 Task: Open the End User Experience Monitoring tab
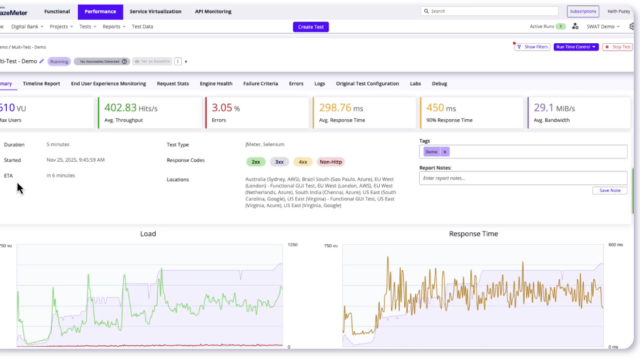(108, 84)
